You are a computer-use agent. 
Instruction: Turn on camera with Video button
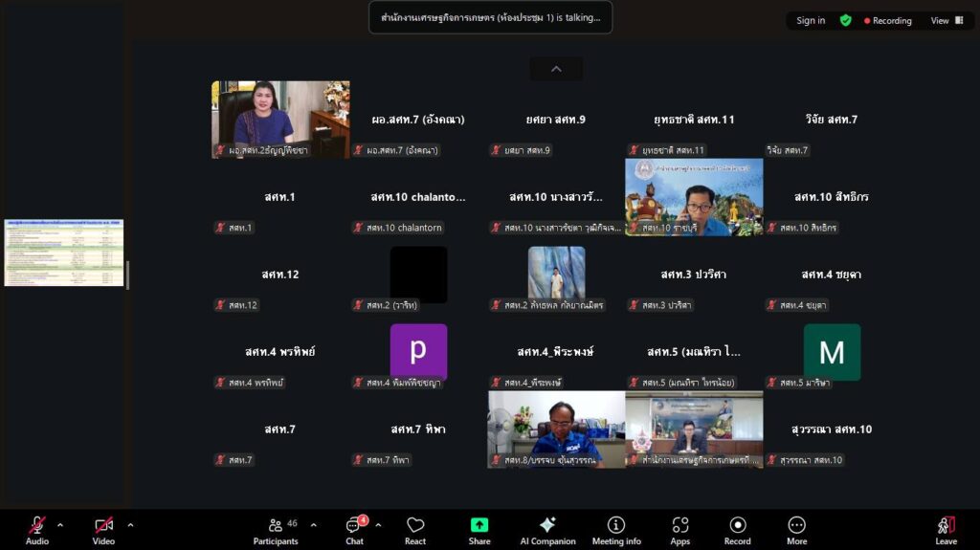[x=103, y=530]
